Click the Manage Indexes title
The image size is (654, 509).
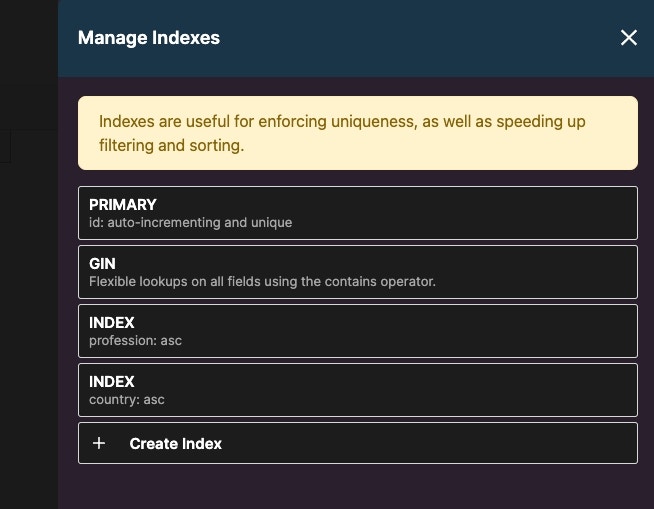coord(149,38)
